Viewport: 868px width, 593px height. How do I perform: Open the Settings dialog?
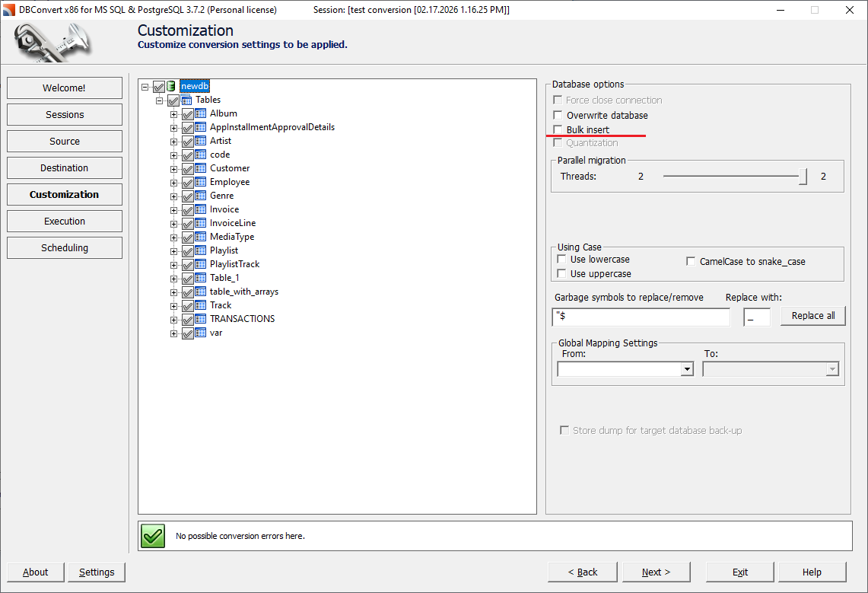click(97, 572)
